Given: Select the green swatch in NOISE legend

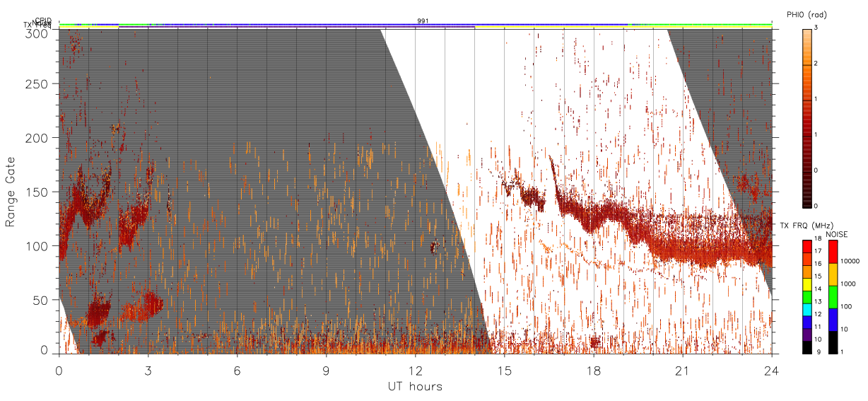Looking at the screenshot, I should pos(833,297).
